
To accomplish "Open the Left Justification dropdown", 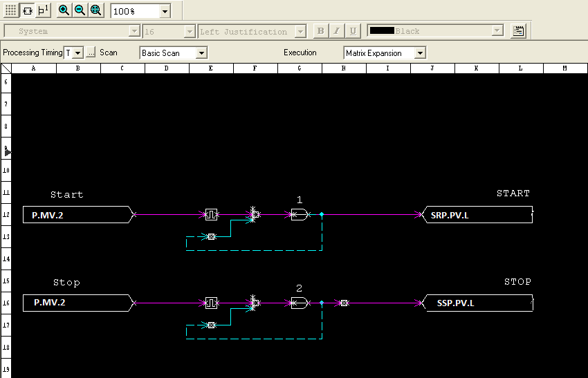I will [x=300, y=32].
